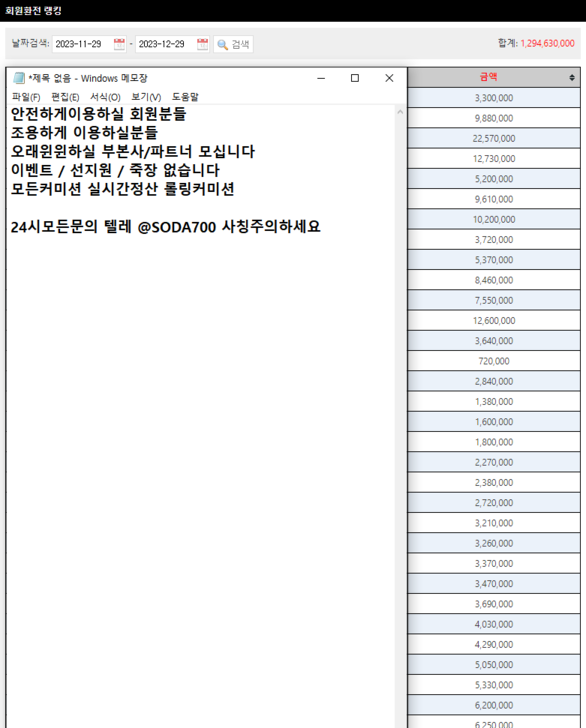Select amount cell 3,260,000
Image resolution: width=586 pixels, height=728 pixels.
[494, 544]
